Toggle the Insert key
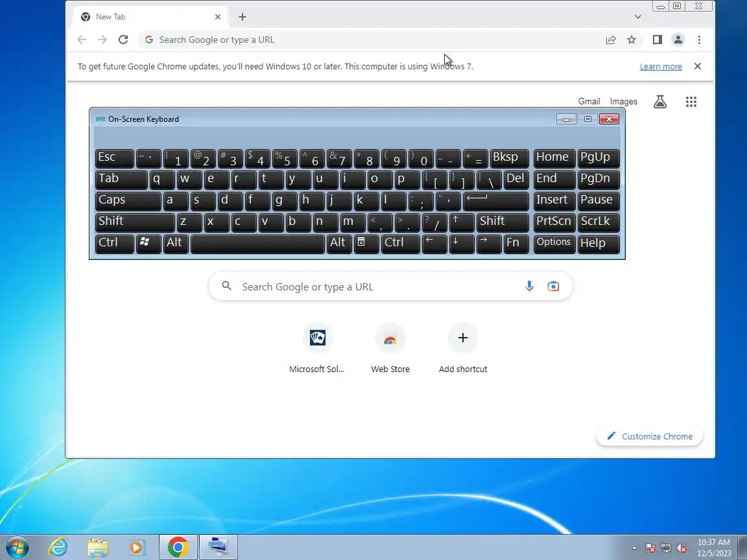This screenshot has width=747, height=560. (554, 202)
